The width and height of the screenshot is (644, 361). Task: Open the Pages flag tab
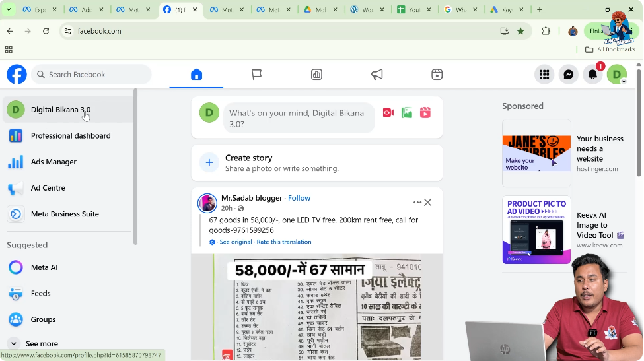tap(256, 75)
